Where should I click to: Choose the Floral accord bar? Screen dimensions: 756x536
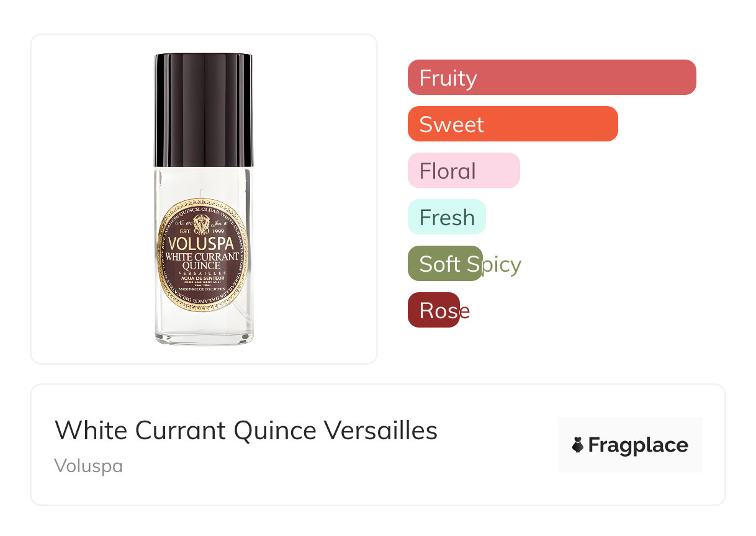[x=464, y=171]
